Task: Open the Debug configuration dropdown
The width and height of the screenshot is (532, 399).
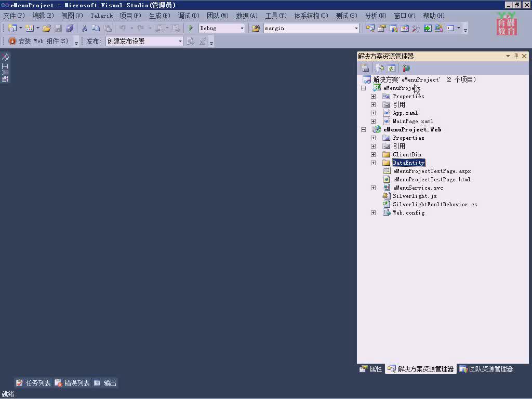Action: [242, 28]
